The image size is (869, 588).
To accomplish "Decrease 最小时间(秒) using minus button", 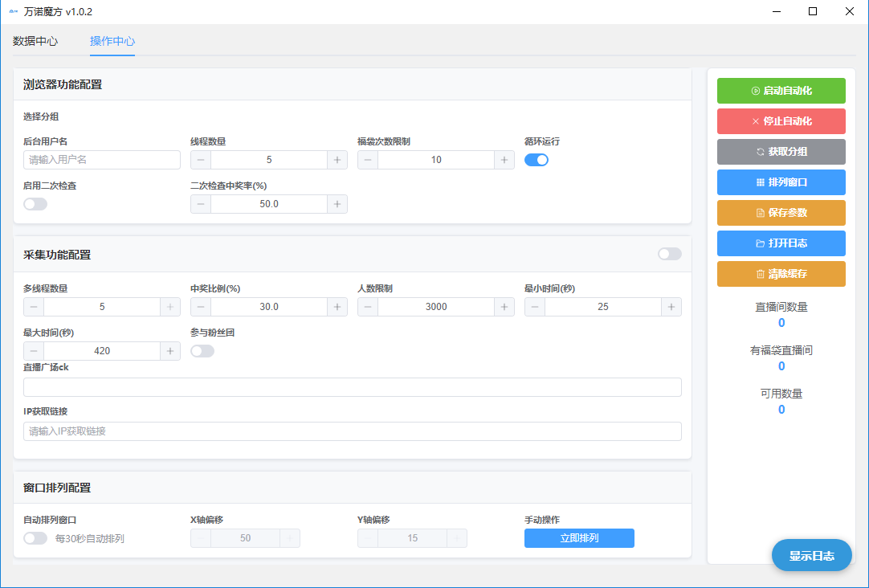I will pyautogui.click(x=535, y=307).
